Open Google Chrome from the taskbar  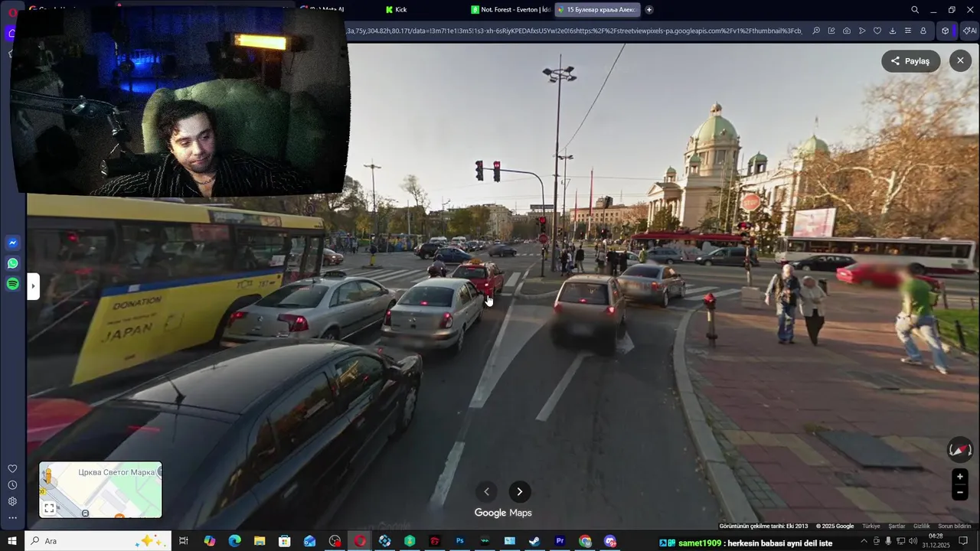click(x=585, y=541)
